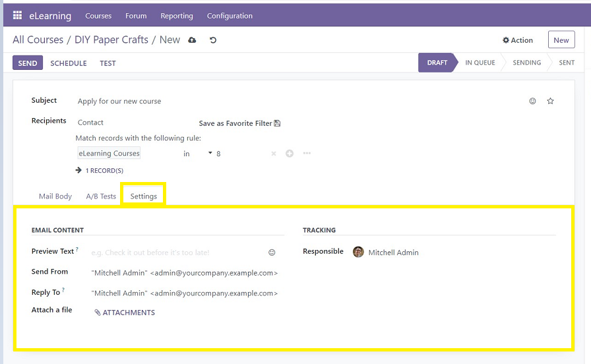591x364 pixels.
Task: Delete the filter rule with x icon
Action: tap(274, 154)
